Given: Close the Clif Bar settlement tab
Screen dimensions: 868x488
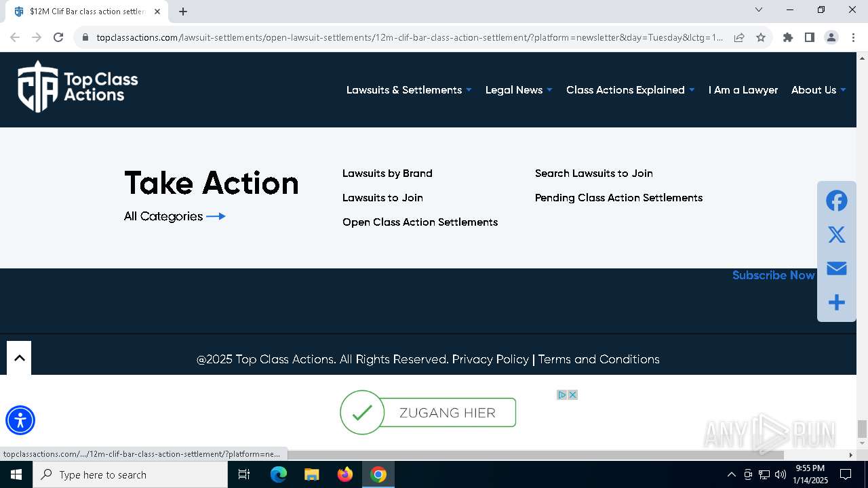Looking at the screenshot, I should [157, 12].
